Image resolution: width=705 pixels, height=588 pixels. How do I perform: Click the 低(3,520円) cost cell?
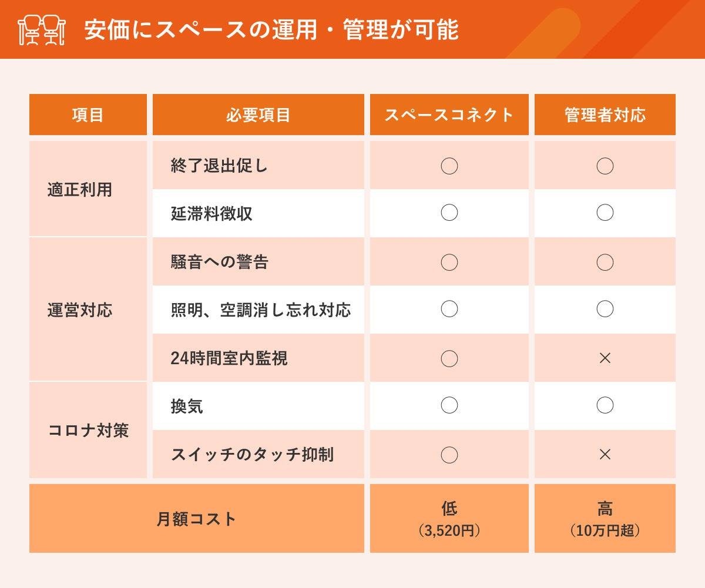(x=449, y=519)
